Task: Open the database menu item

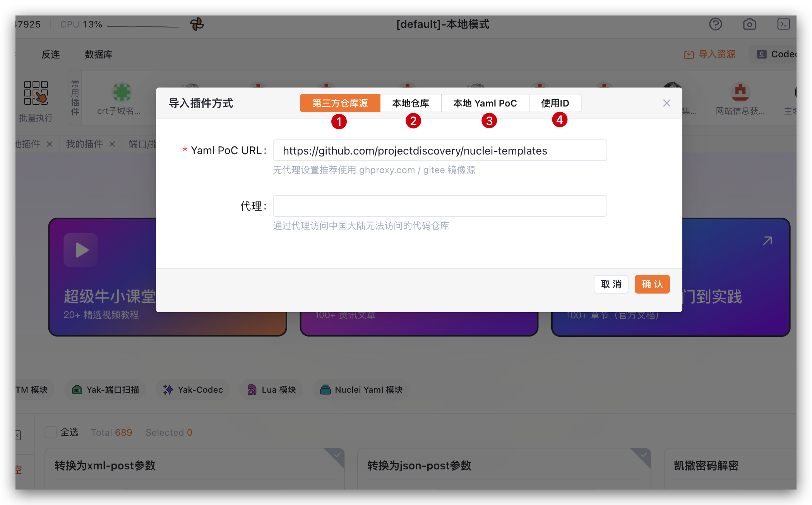Action: (x=98, y=55)
